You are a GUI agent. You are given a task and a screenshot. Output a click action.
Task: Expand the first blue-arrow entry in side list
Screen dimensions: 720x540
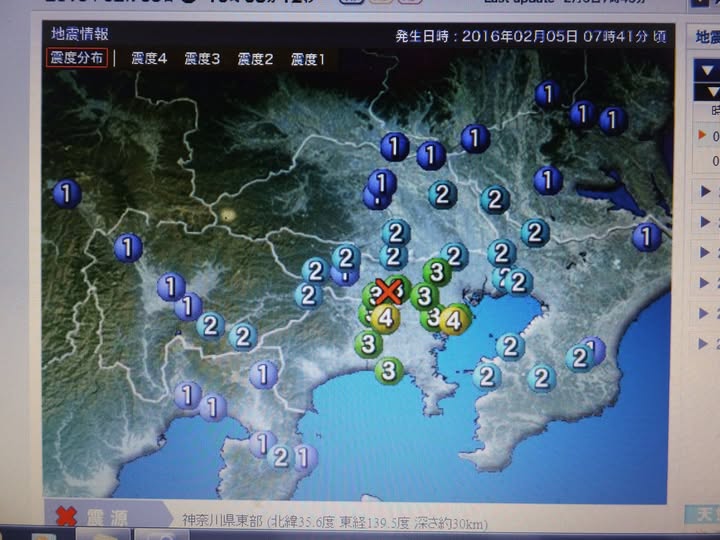pos(706,191)
